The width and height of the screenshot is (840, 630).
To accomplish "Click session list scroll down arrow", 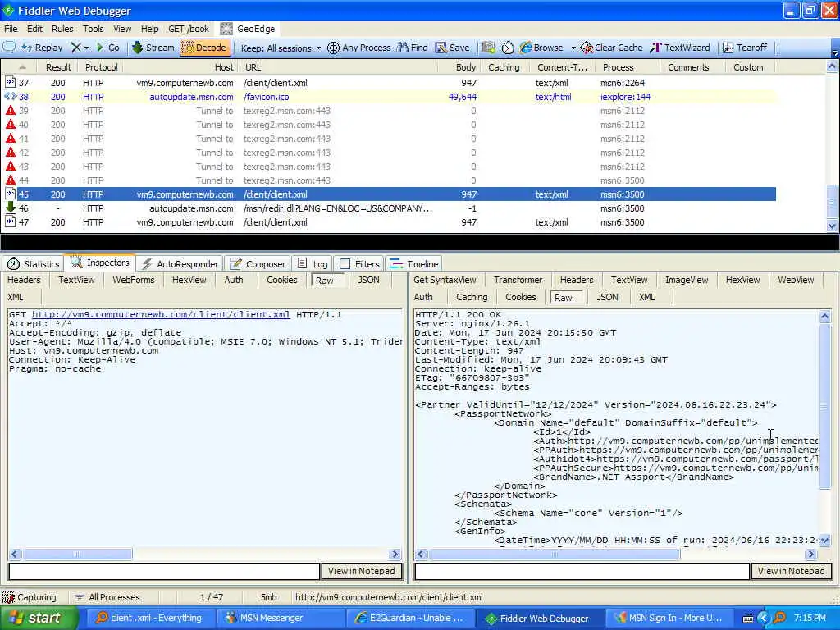I will coord(832,226).
